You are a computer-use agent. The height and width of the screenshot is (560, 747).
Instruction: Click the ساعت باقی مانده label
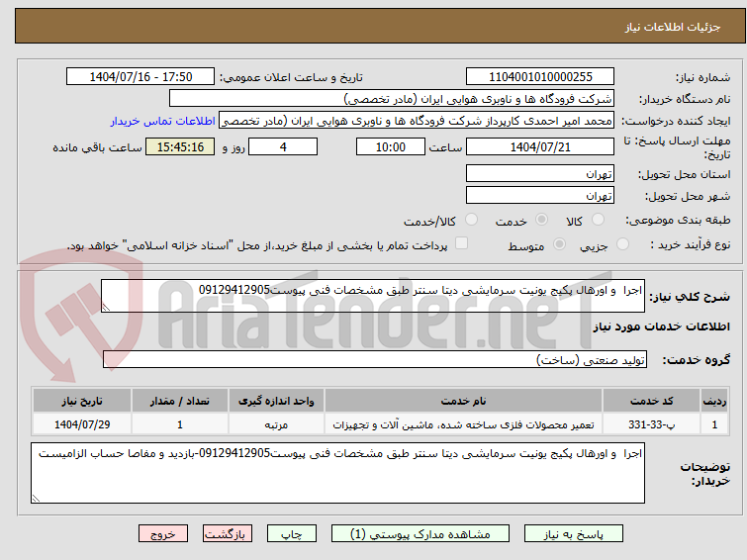[97, 147]
